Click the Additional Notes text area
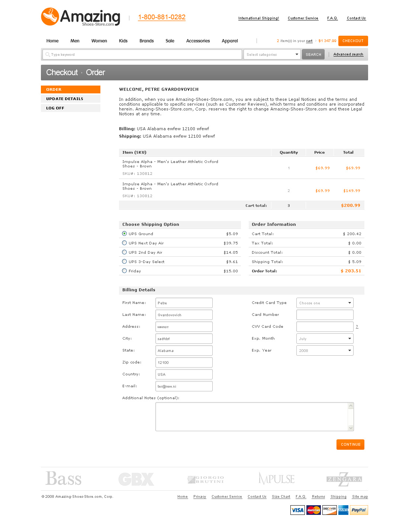Image resolution: width=409 pixels, height=532 pixels. [x=255, y=417]
